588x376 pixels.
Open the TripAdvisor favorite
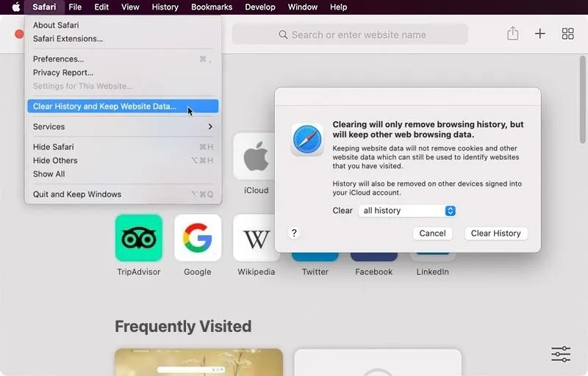click(x=139, y=238)
